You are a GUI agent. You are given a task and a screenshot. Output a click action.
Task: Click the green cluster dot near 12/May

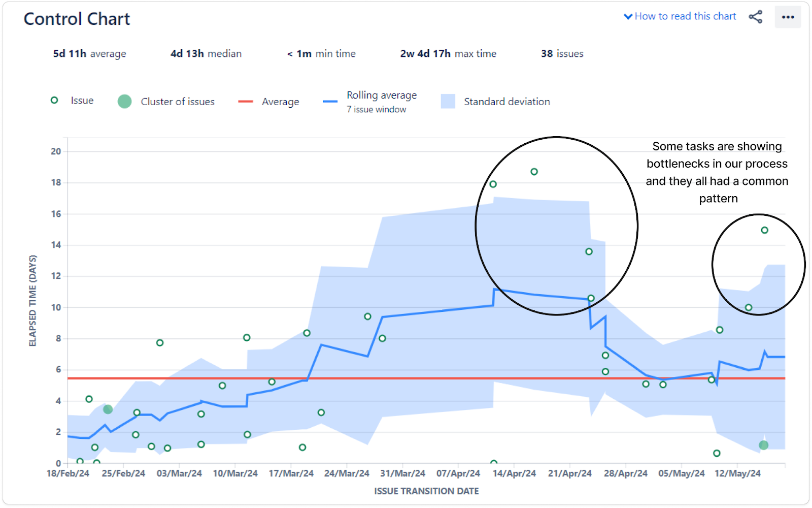pos(763,446)
